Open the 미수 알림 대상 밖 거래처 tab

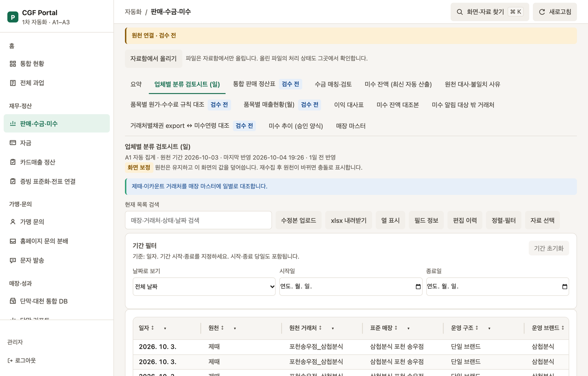pos(463,105)
